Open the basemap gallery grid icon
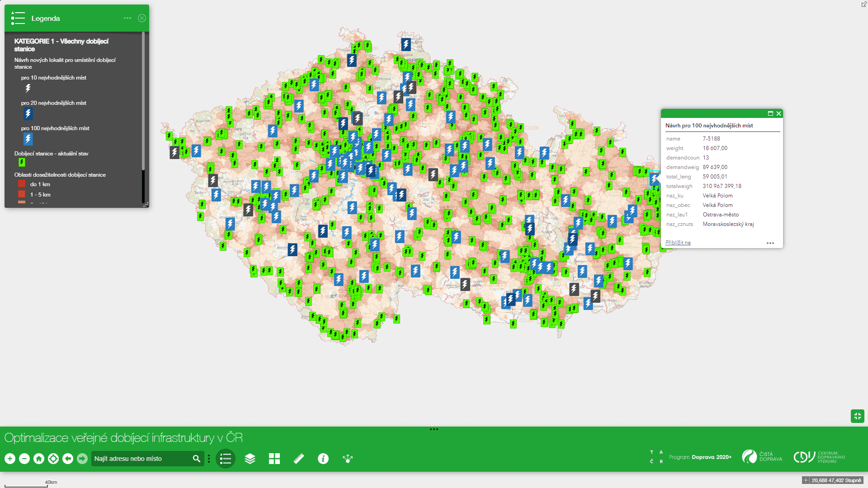The image size is (868, 488). click(274, 459)
